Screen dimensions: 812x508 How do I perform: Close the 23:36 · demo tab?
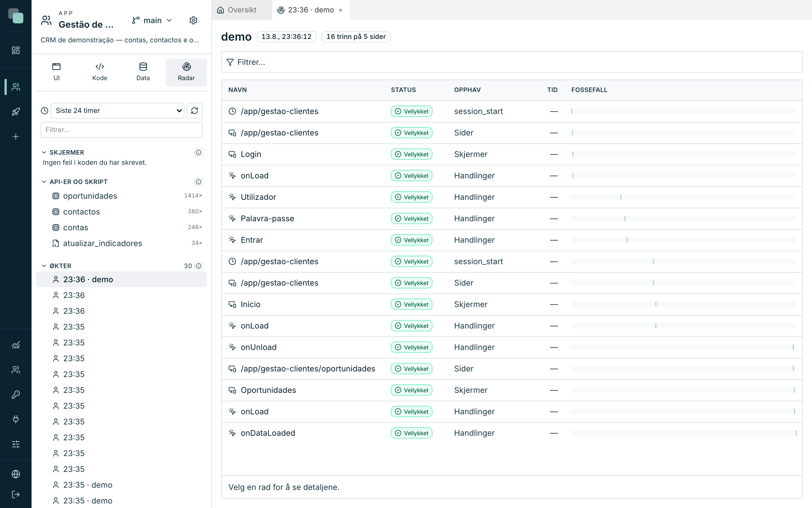pos(341,10)
